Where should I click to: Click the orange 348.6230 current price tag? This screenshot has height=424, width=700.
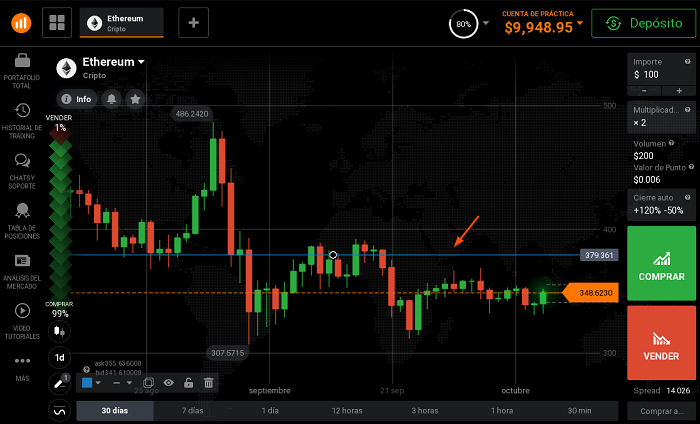tap(591, 293)
